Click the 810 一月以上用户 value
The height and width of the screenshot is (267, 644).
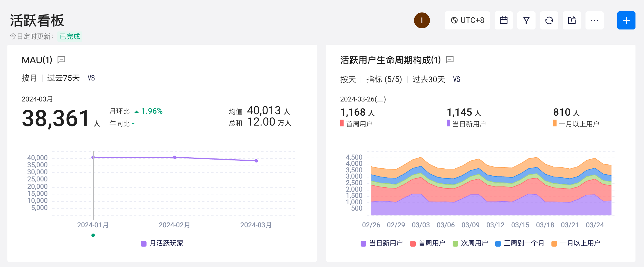point(562,113)
